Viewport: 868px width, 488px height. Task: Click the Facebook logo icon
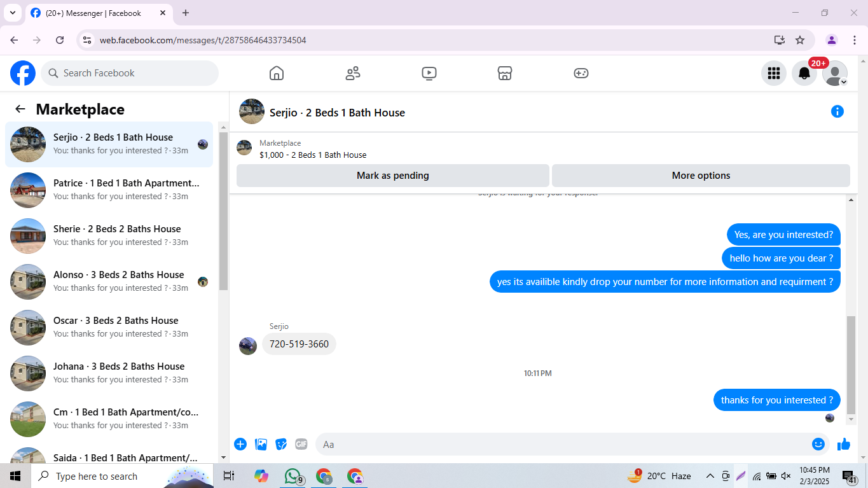tap(23, 73)
